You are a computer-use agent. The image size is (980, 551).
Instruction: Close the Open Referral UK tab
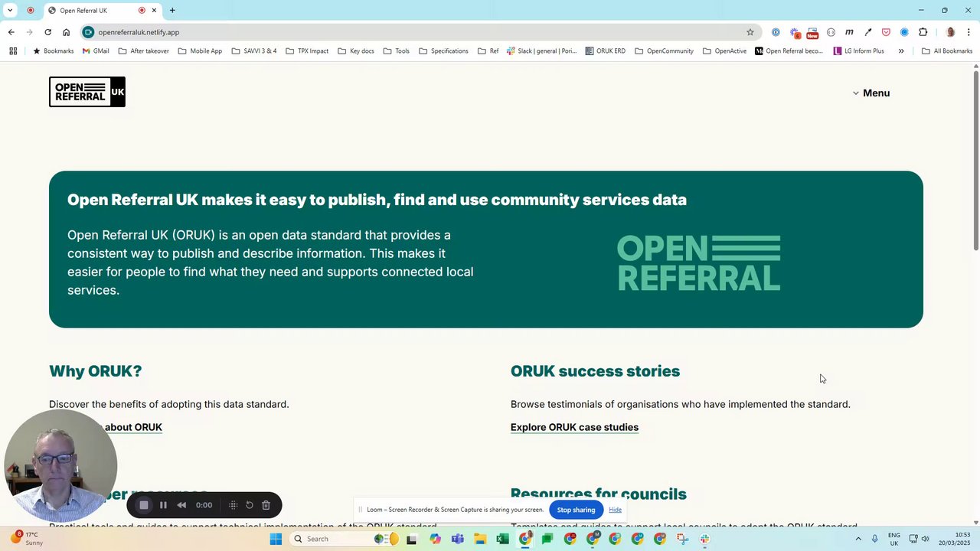coord(154,11)
